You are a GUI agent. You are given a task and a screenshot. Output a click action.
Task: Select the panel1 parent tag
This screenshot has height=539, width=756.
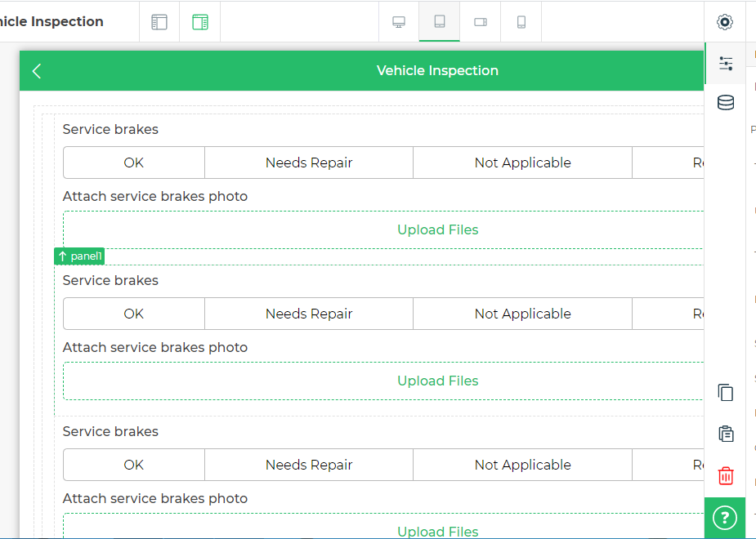tap(79, 256)
